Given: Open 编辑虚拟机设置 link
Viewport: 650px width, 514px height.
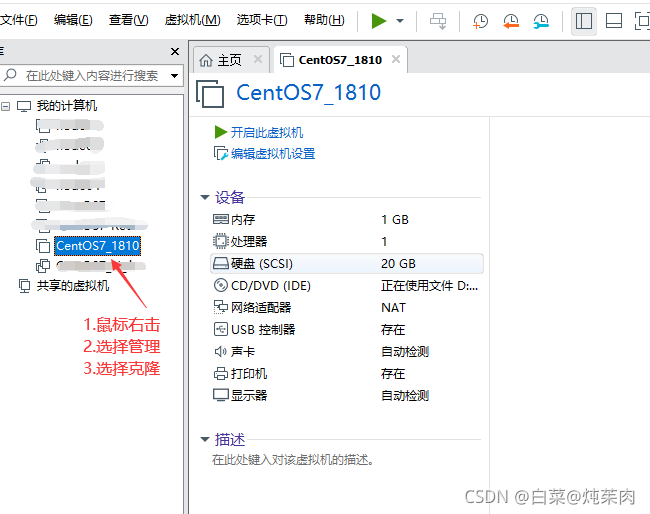Looking at the screenshot, I should click(x=273, y=154).
